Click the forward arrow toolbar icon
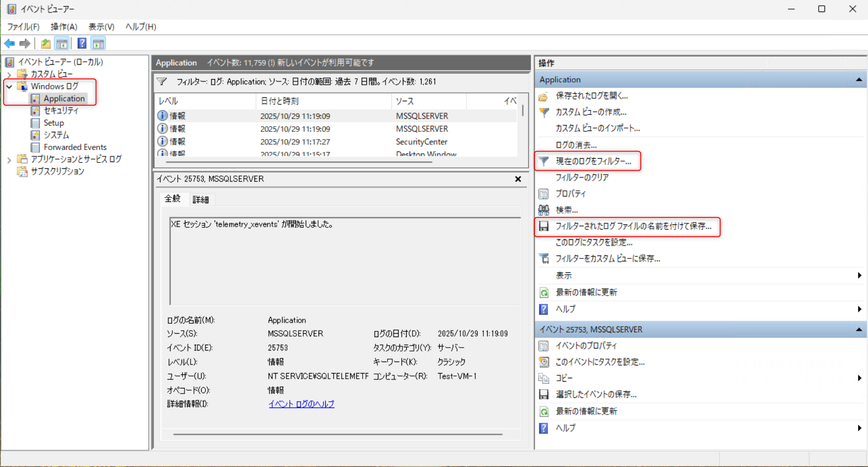 [x=25, y=44]
